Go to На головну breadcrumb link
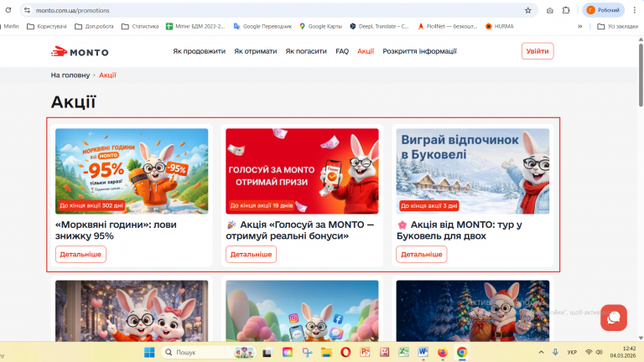The image size is (644, 362). pyautogui.click(x=70, y=75)
